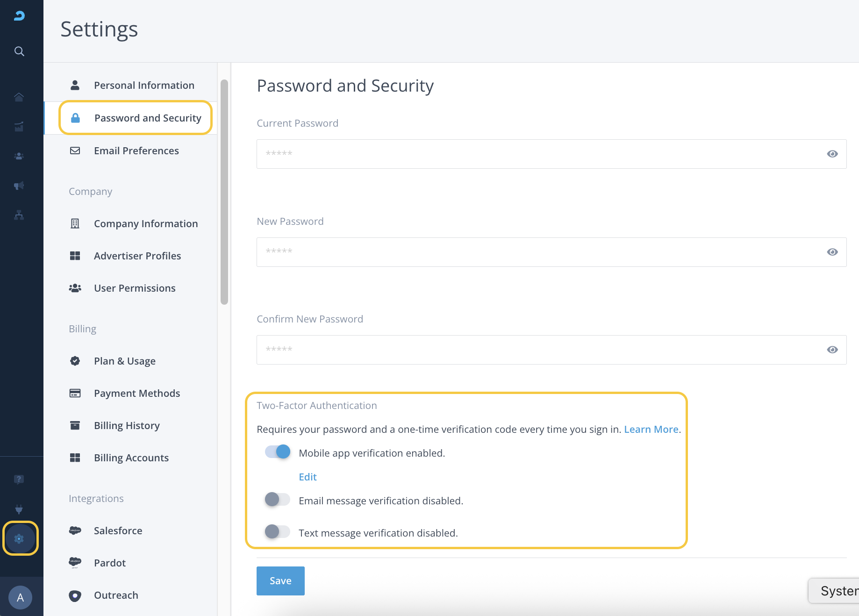Image resolution: width=859 pixels, height=616 pixels.
Task: Click the settings menu scrollbar
Action: (224, 192)
